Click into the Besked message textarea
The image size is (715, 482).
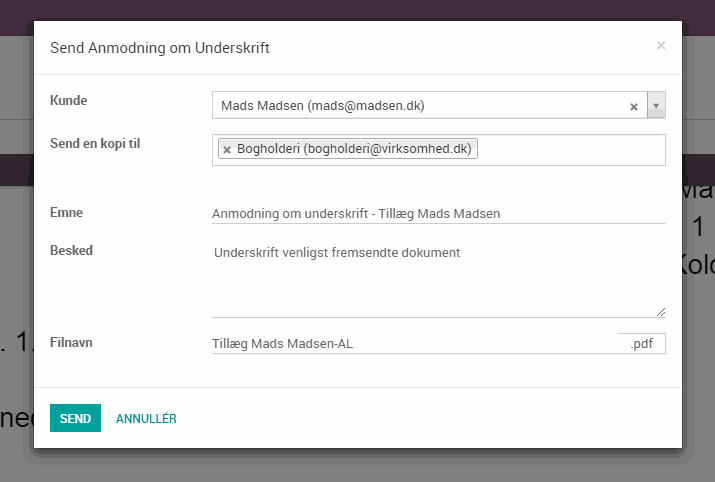(x=439, y=280)
